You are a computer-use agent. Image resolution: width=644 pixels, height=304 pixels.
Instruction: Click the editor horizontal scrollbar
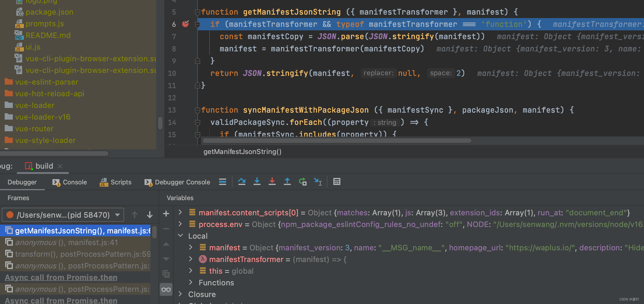coord(337,141)
